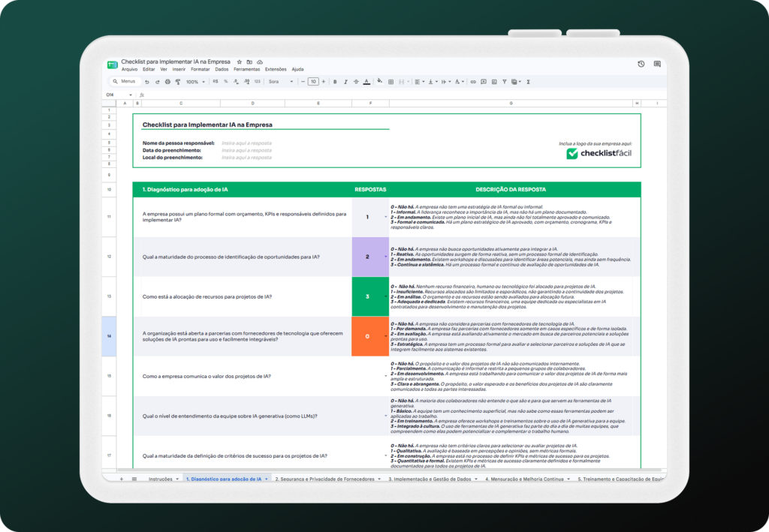The height and width of the screenshot is (532, 769).
Task: Insert a link
Action: 473,82
